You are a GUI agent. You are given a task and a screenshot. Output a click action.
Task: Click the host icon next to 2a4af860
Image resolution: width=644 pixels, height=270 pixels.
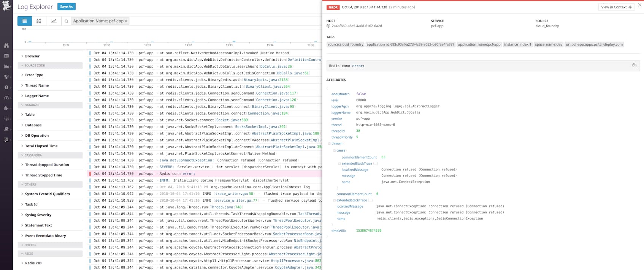coord(328,26)
